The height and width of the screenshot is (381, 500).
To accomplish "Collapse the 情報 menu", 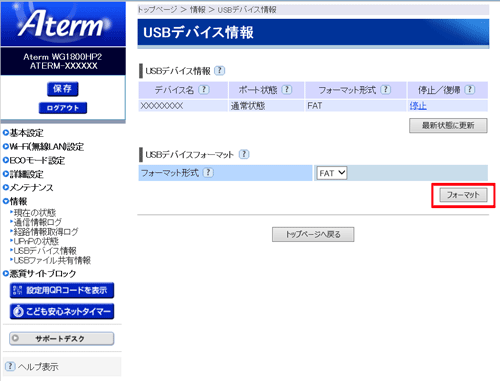I will pyautogui.click(x=15, y=201).
